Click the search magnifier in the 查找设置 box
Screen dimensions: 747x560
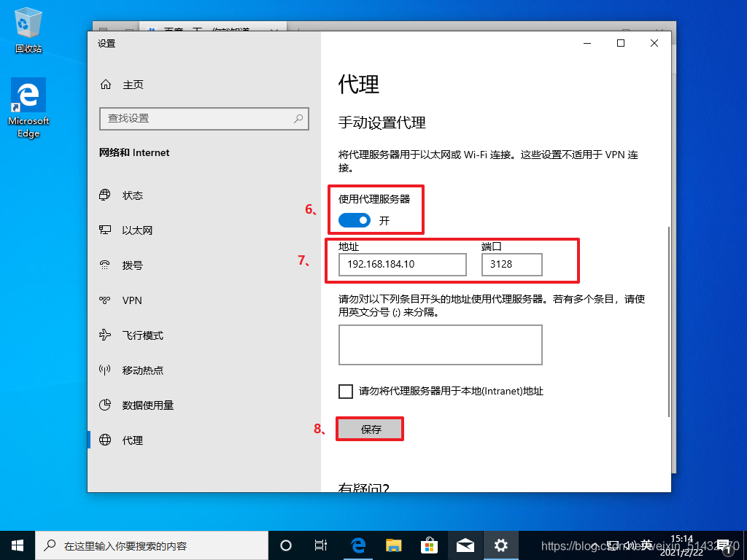[x=298, y=119]
